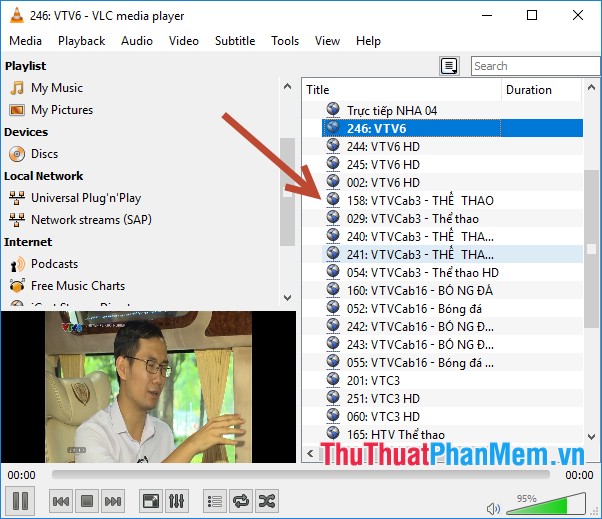Select 242: VTVCab16 entry

click(x=420, y=327)
